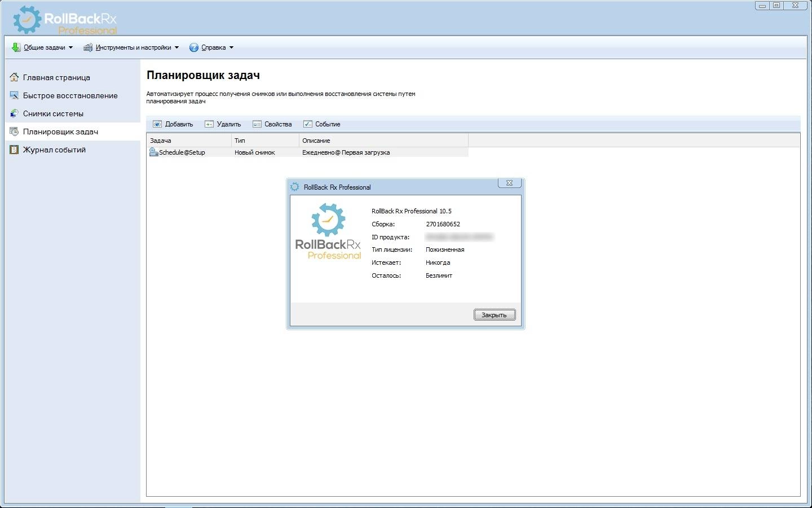Open Свойства of the task
812x508 pixels.
click(x=278, y=124)
